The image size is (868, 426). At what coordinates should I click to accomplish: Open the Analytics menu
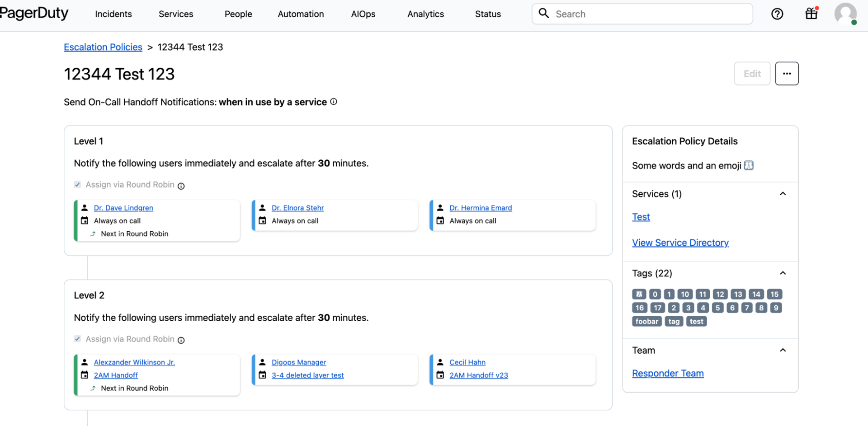point(425,14)
